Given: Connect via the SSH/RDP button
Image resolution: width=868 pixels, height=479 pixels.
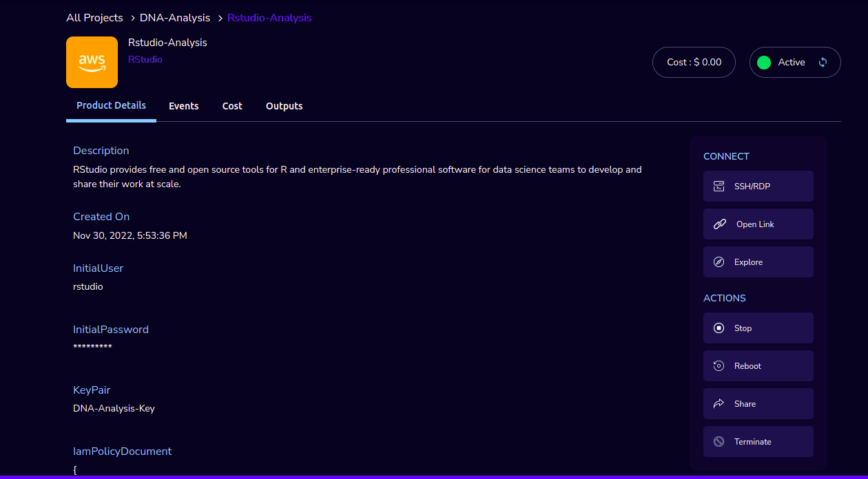Looking at the screenshot, I should tap(758, 187).
